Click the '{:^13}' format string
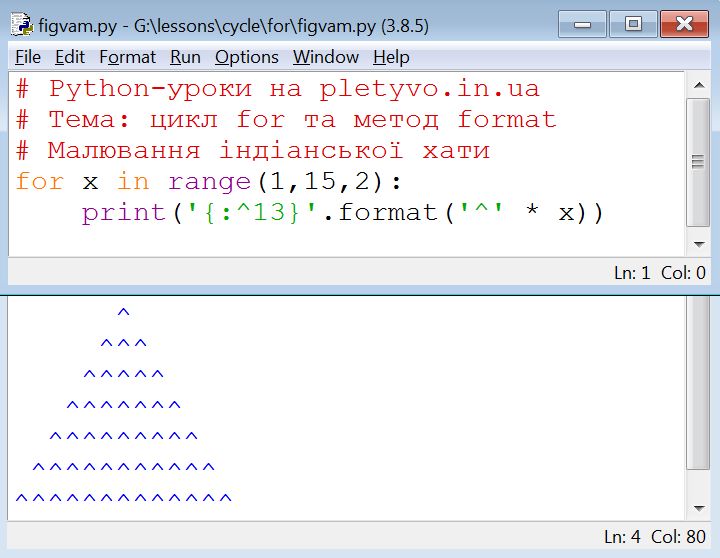The height and width of the screenshot is (558, 720). (253, 213)
